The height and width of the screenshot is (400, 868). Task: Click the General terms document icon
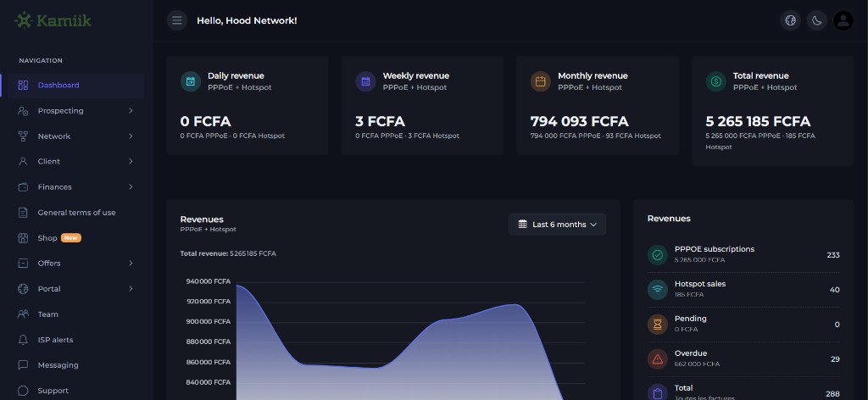click(23, 213)
